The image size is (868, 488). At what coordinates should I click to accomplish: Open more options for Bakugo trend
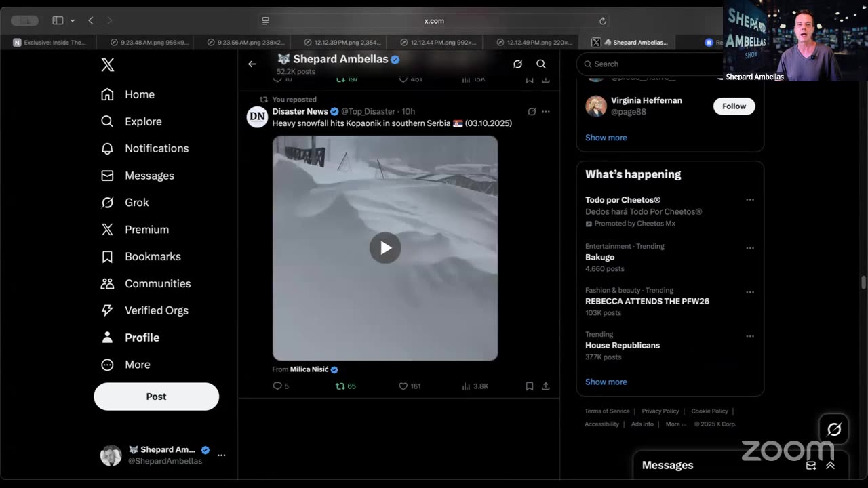coord(750,248)
